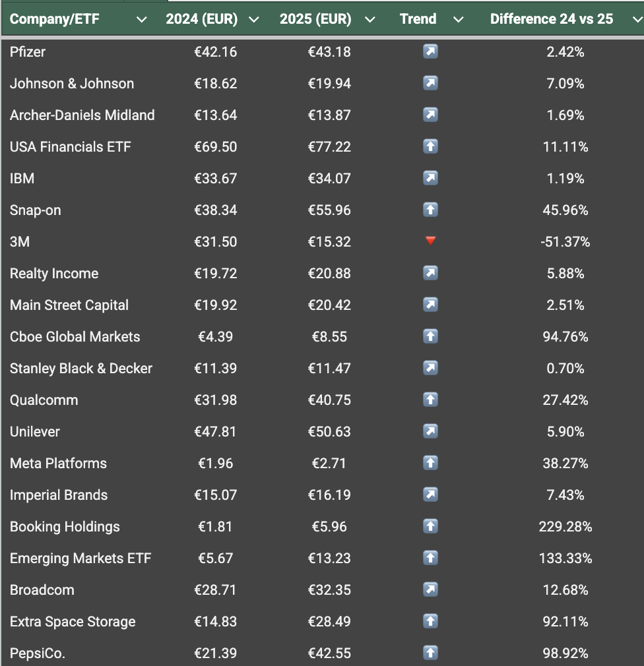This screenshot has height=666, width=644.
Task: Click the Snap-on up-arrow trend icon
Action: point(430,210)
